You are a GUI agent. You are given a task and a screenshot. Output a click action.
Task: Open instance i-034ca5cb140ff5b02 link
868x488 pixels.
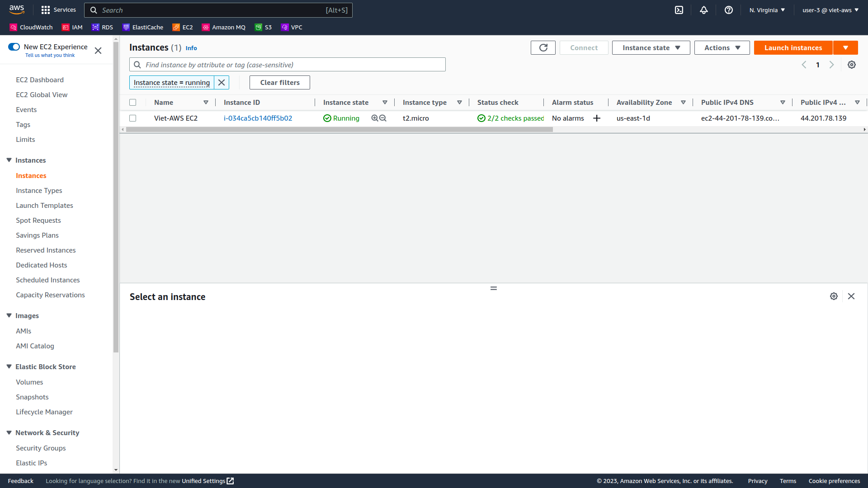tap(258, 118)
